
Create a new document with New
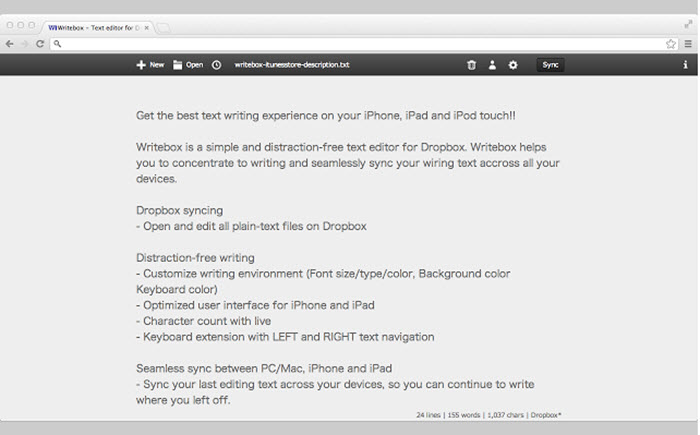coord(150,65)
